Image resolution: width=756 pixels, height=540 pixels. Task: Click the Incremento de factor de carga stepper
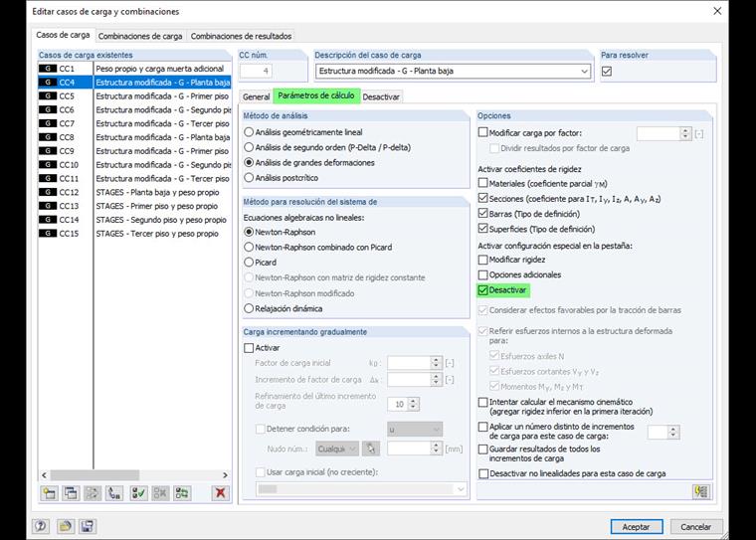436,380
